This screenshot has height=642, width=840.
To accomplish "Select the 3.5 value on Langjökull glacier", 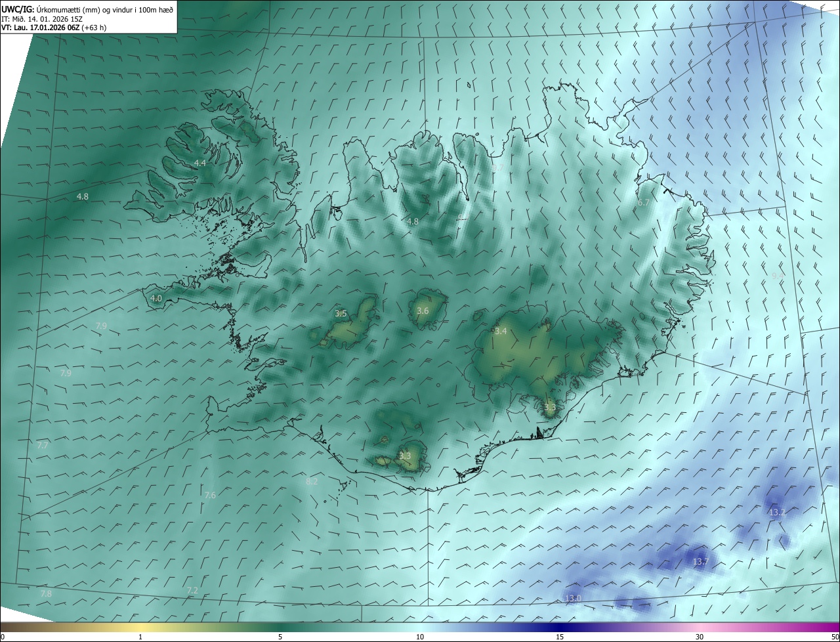I will pos(341,314).
